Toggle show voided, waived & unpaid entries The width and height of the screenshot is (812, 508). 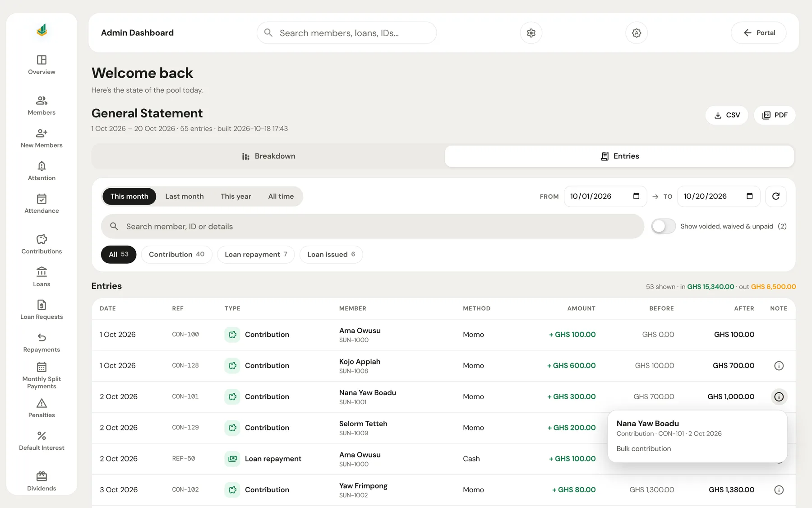click(x=663, y=226)
